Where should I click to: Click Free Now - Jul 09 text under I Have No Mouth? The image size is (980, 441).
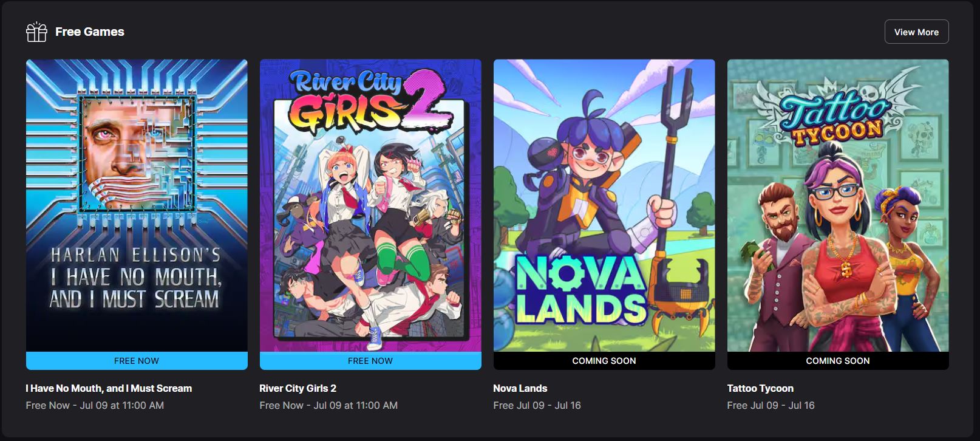pyautogui.click(x=95, y=405)
